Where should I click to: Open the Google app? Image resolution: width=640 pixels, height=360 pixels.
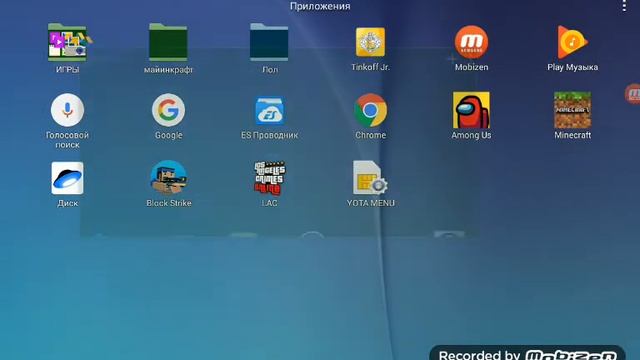click(168, 110)
